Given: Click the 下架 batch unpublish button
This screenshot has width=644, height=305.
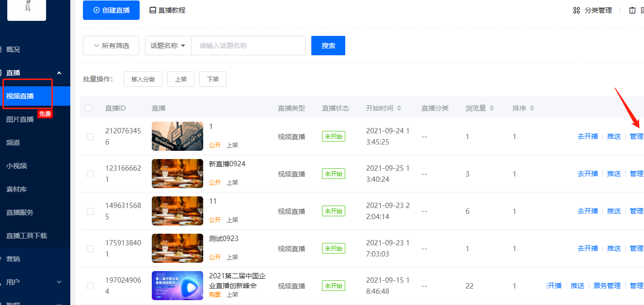Looking at the screenshot, I should (213, 79).
